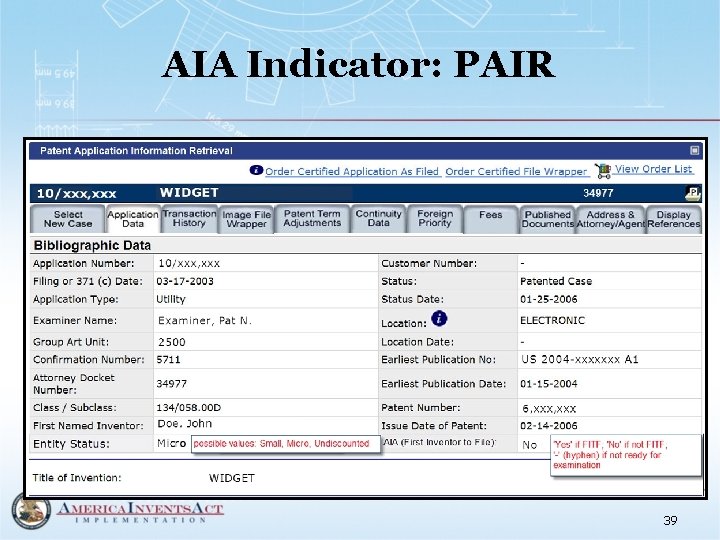
Task: Click Patent Number value 6,xxx,xxx
Action: (549, 408)
